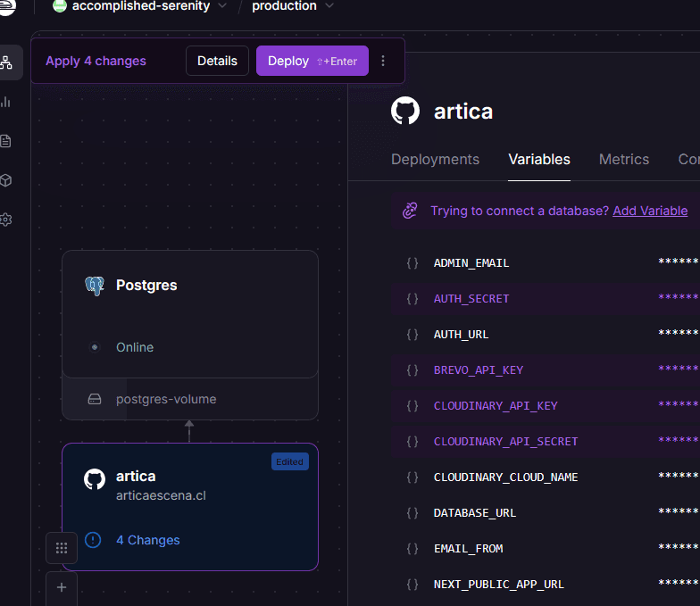Screen dimensions: 700x606
Task: Click the CLOUDINARY_CLOUD_NAME variable name
Action: 505,477
